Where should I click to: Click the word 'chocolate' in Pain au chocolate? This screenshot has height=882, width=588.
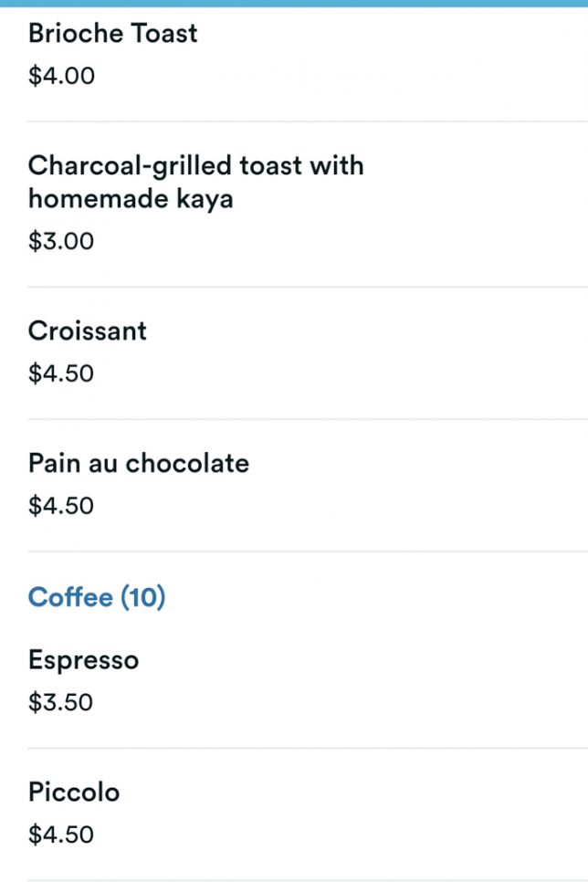coord(187,463)
